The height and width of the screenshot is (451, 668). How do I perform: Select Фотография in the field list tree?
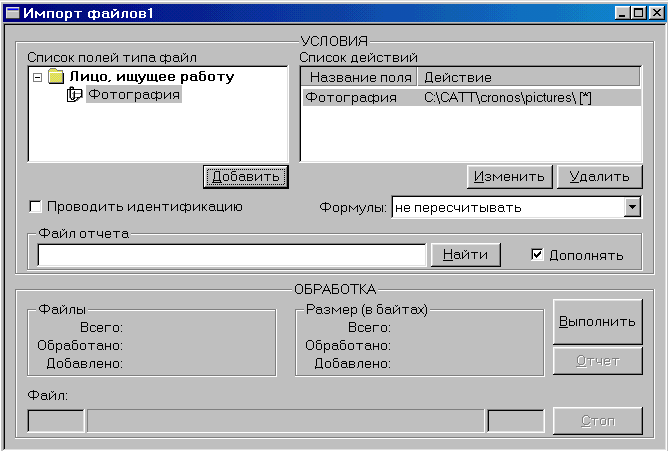134,94
